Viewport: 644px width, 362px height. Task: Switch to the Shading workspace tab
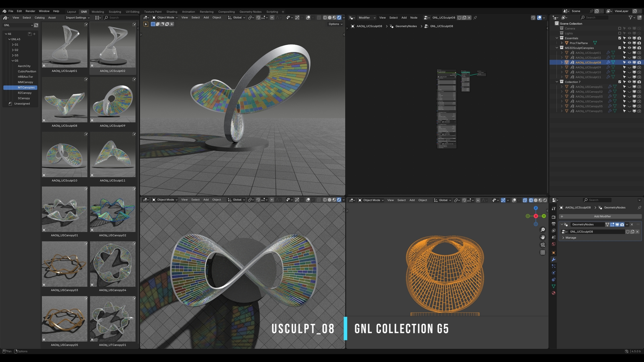pos(172,12)
